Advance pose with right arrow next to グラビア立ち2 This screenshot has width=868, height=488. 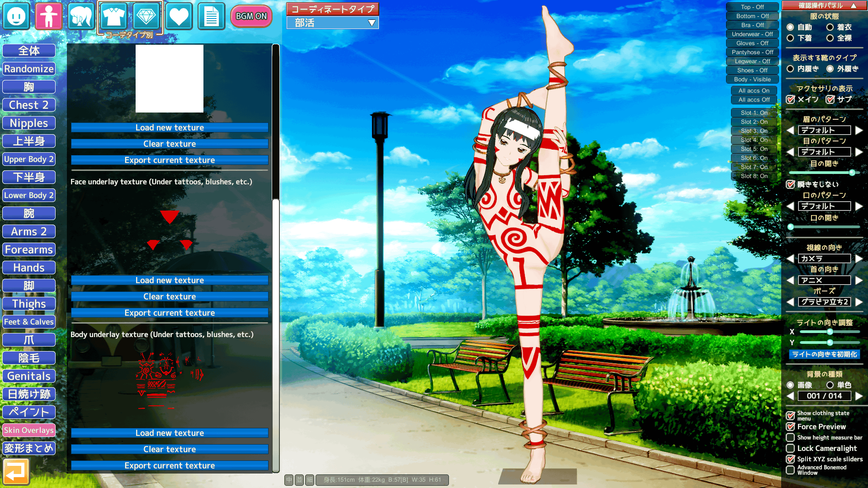pos(859,302)
